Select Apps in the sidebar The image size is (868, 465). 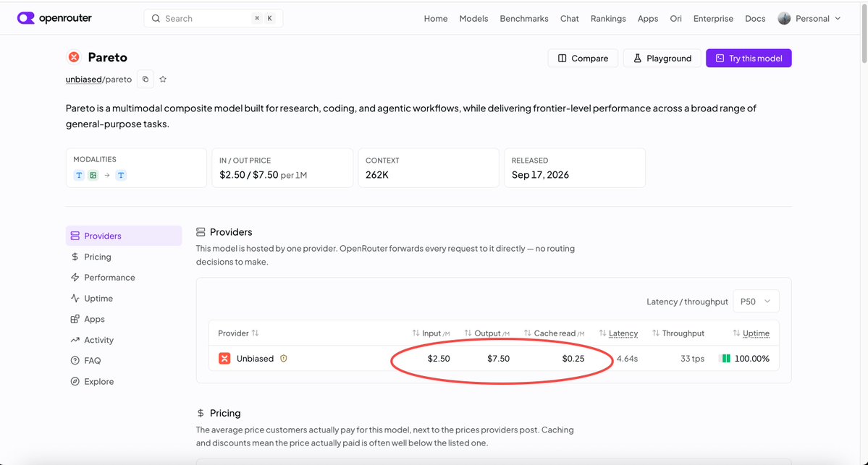(x=124, y=319)
